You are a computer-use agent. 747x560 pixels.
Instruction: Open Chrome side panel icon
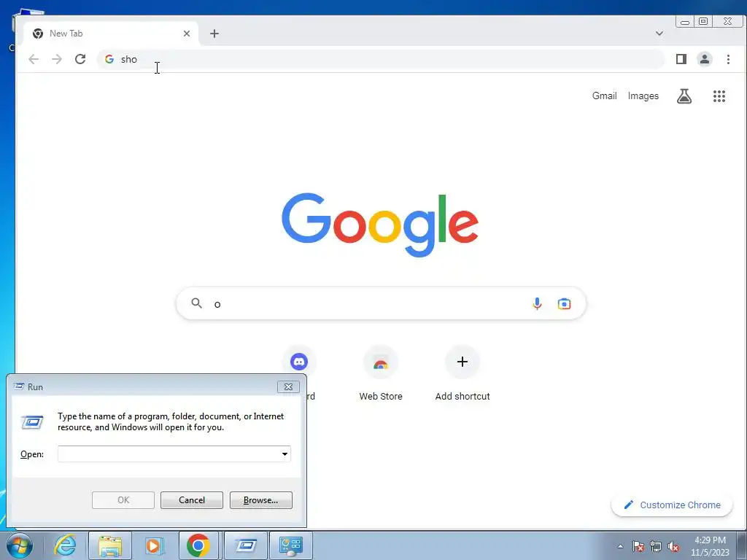click(x=681, y=59)
